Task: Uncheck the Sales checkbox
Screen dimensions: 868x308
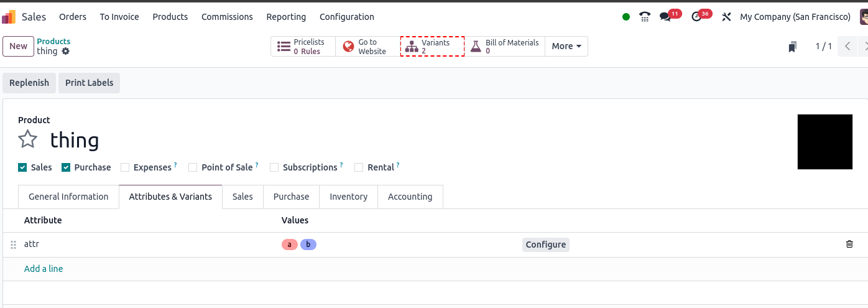Action: pos(22,167)
